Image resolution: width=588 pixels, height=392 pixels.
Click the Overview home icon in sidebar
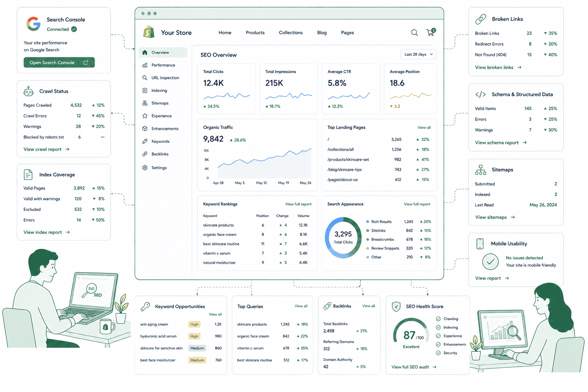pos(145,52)
